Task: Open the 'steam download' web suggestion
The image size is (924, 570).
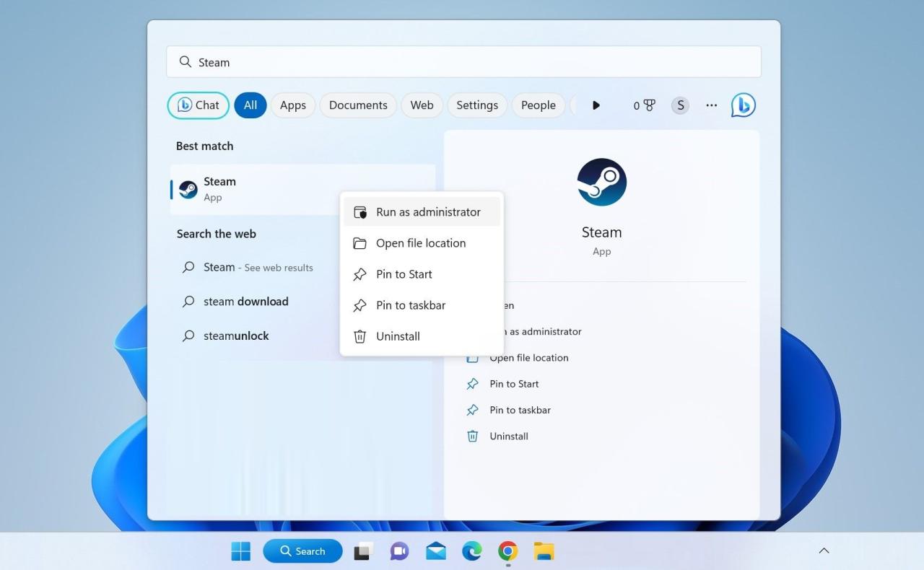Action: [245, 302]
